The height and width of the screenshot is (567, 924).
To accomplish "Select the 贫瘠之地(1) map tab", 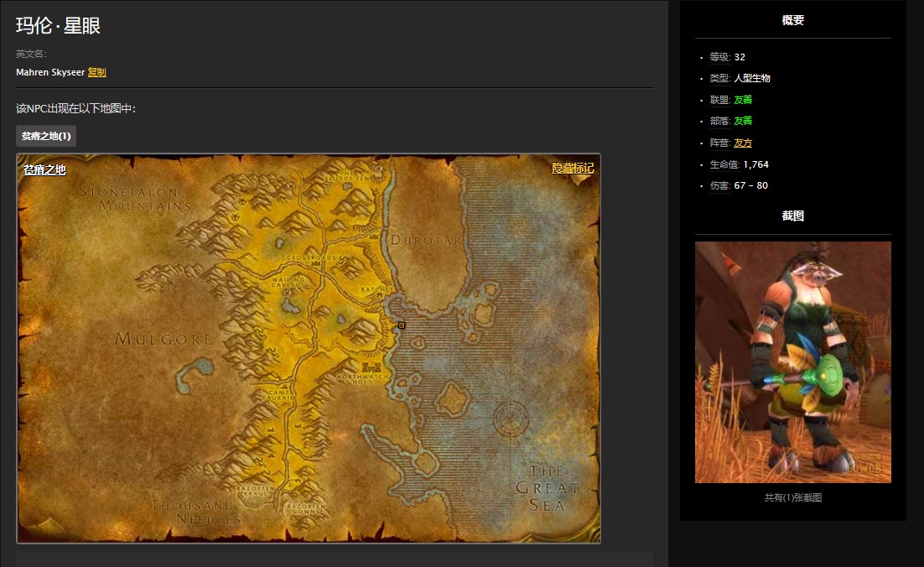I will (46, 136).
